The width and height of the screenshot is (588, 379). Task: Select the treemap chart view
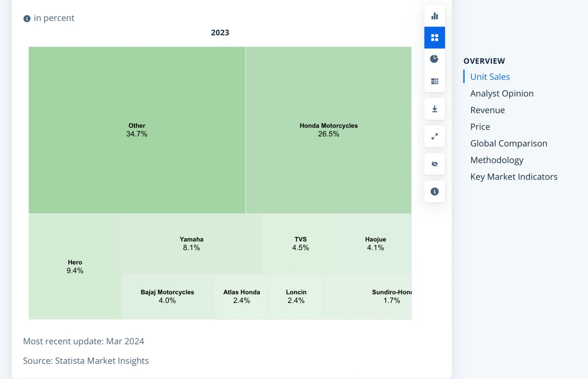[x=434, y=37]
